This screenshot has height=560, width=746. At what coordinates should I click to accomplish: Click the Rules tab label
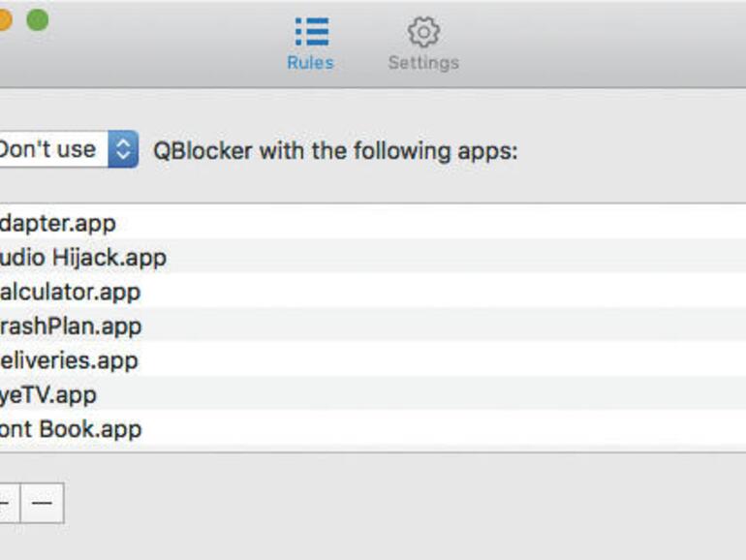(310, 63)
